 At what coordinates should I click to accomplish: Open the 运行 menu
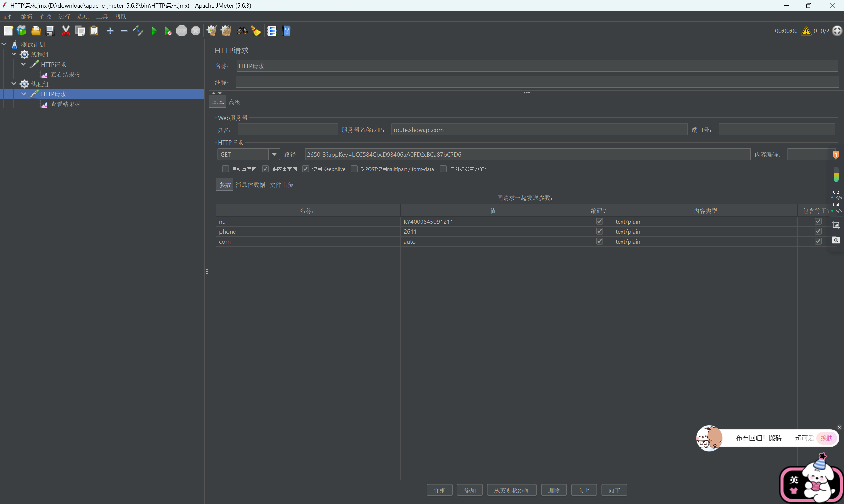tap(64, 16)
